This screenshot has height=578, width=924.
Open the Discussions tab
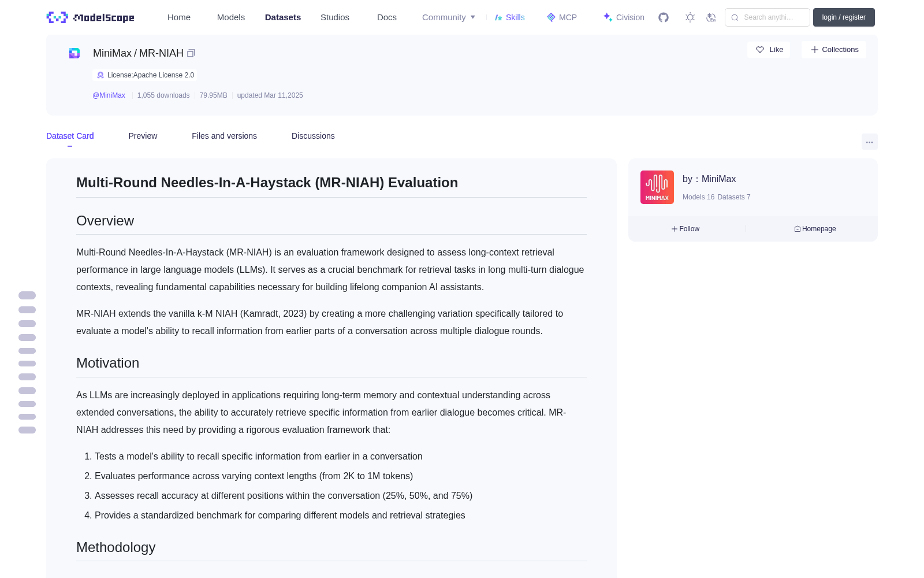[313, 136]
